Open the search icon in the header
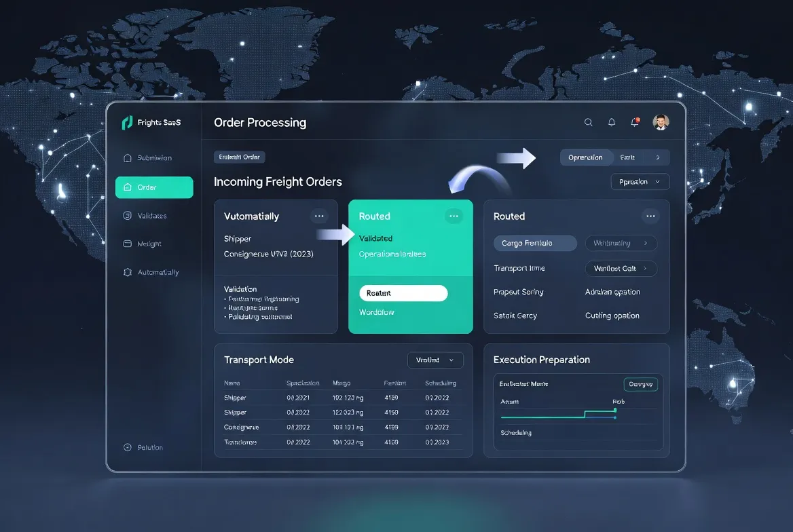Screen dimensions: 793x532 tap(588, 122)
